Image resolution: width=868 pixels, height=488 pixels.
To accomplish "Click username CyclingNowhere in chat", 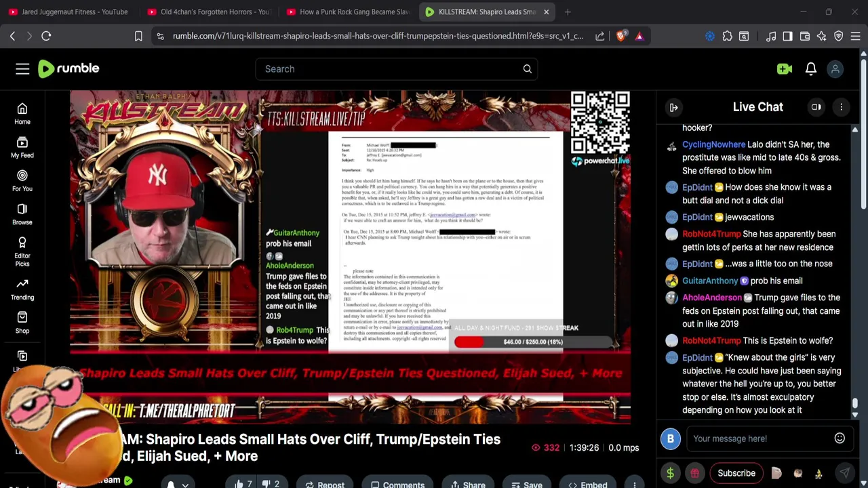I will pyautogui.click(x=713, y=144).
